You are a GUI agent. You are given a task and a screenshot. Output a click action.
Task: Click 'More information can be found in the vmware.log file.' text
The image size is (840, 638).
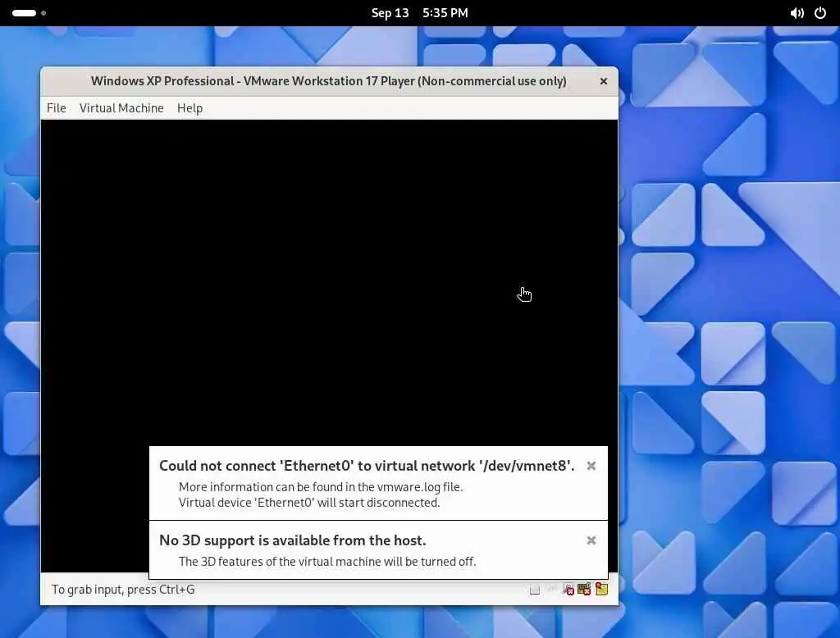tap(321, 486)
